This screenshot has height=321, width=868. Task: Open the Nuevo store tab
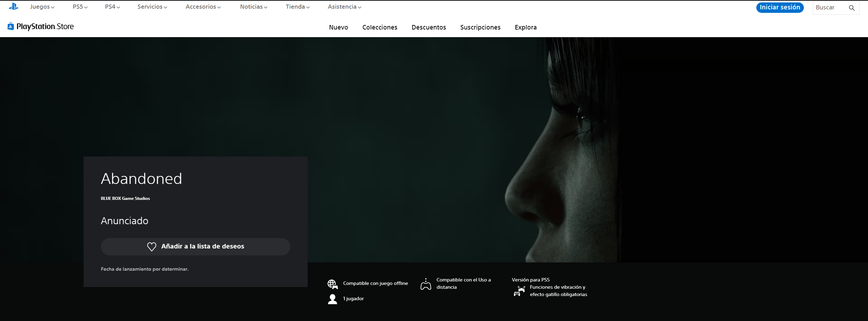coord(338,27)
